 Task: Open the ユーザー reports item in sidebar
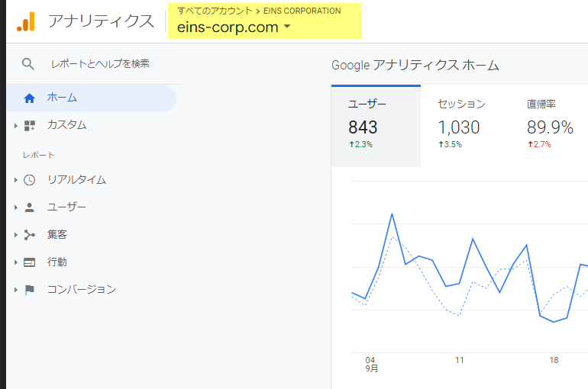point(66,207)
